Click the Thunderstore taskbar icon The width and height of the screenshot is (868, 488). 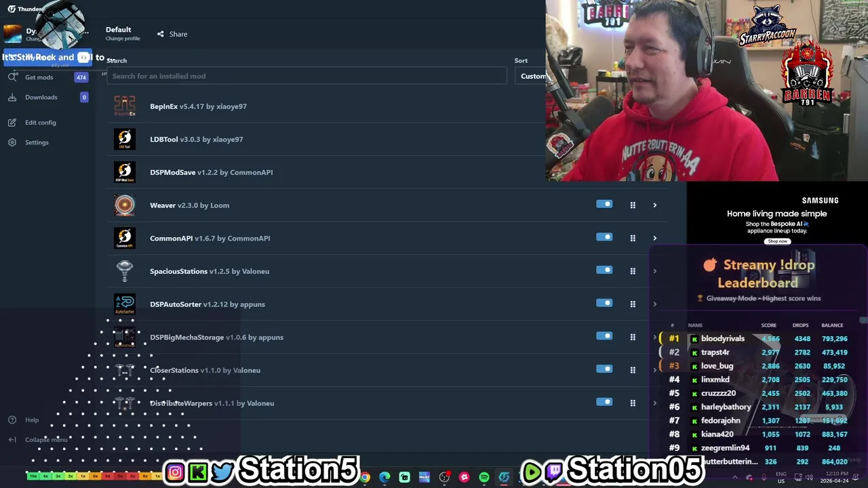click(x=504, y=477)
